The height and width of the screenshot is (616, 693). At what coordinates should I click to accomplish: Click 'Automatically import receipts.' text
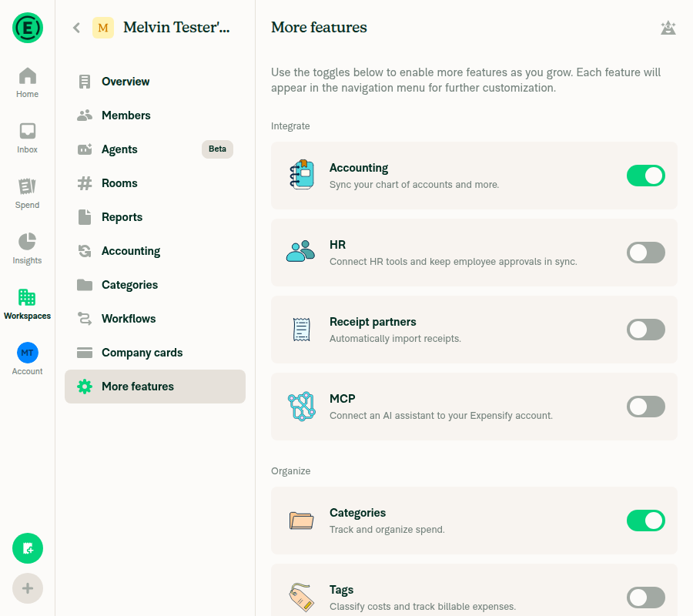(395, 339)
